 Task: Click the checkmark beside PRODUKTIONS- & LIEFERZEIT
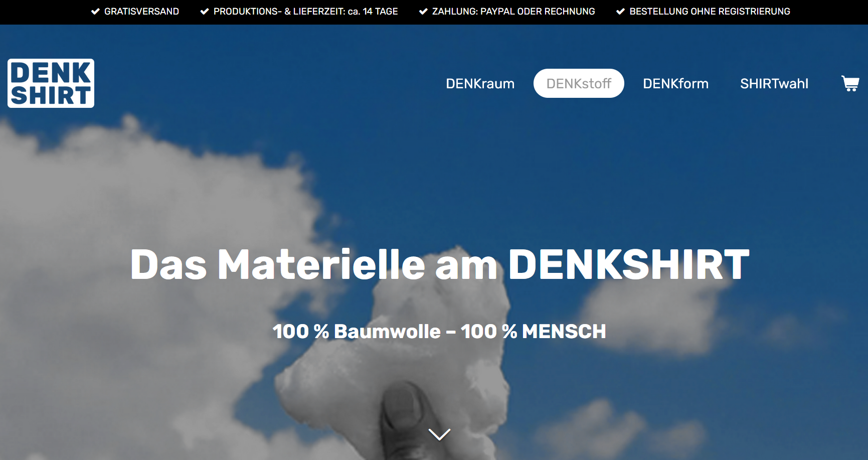204,11
